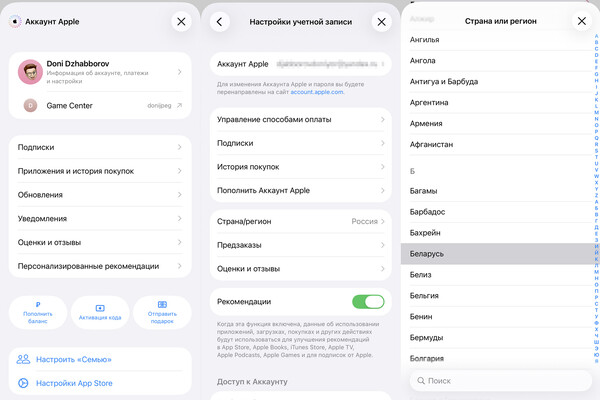600x400 pixels.
Task: Tap the back arrow in account settings
Action: click(x=219, y=22)
